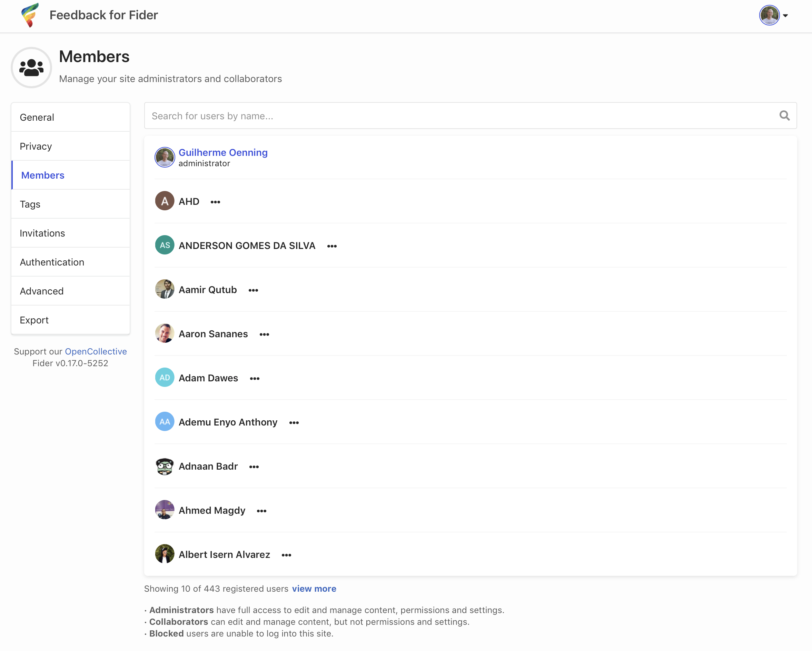The image size is (812, 651).
Task: Focus the search for users field
Action: tap(471, 116)
